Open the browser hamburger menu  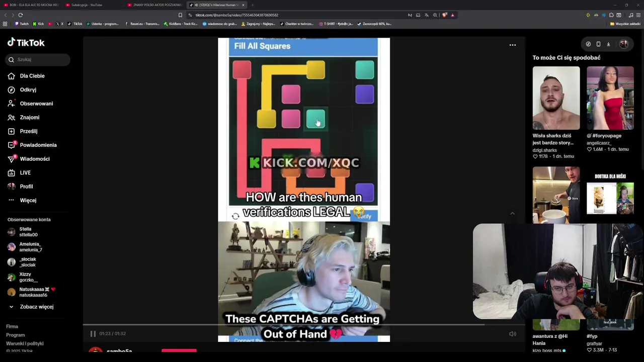pyautogui.click(x=638, y=15)
